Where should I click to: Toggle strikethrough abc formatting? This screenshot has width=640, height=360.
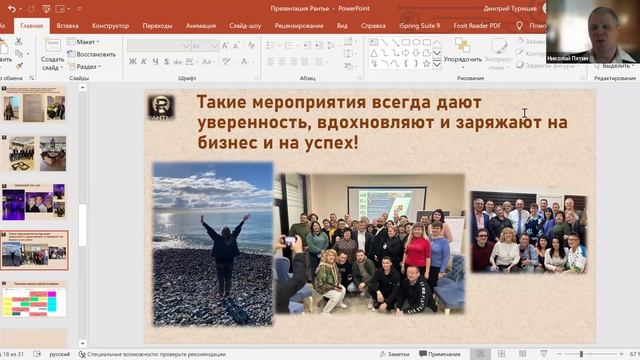tap(178, 62)
